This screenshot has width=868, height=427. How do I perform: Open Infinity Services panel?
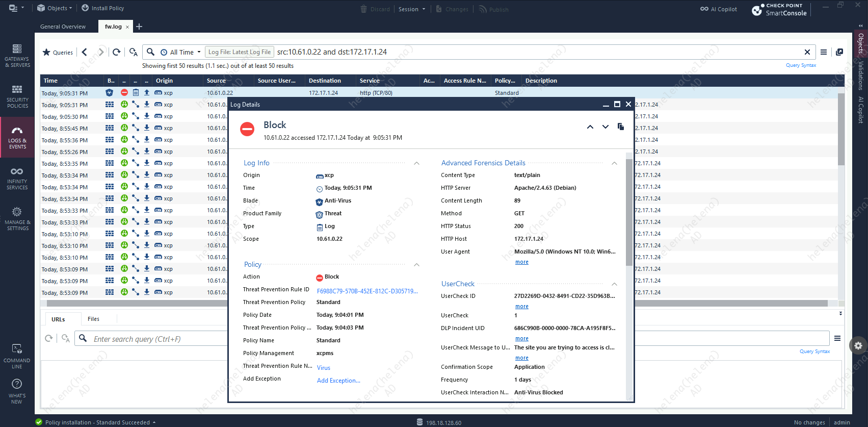click(17, 178)
